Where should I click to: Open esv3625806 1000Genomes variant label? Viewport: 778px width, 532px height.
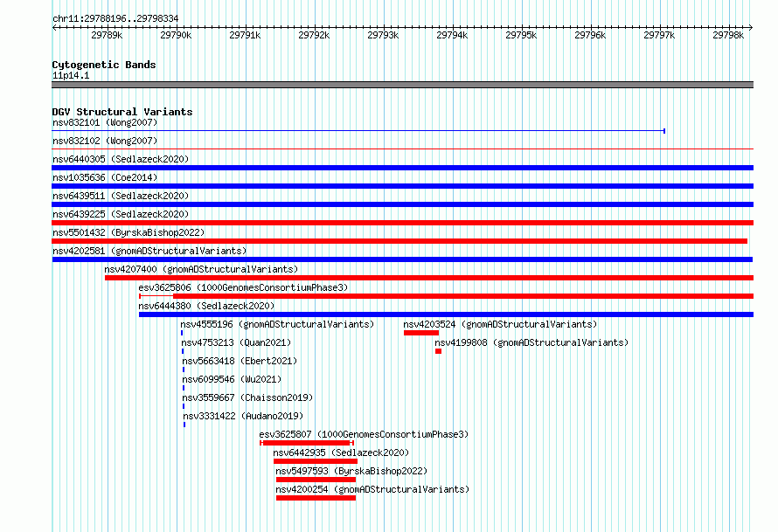pos(243,287)
